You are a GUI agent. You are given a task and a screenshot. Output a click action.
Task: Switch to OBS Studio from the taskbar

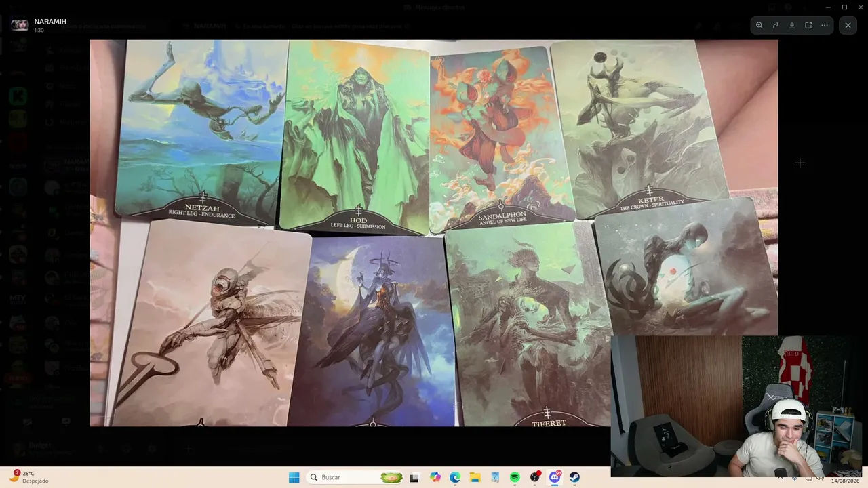535,477
